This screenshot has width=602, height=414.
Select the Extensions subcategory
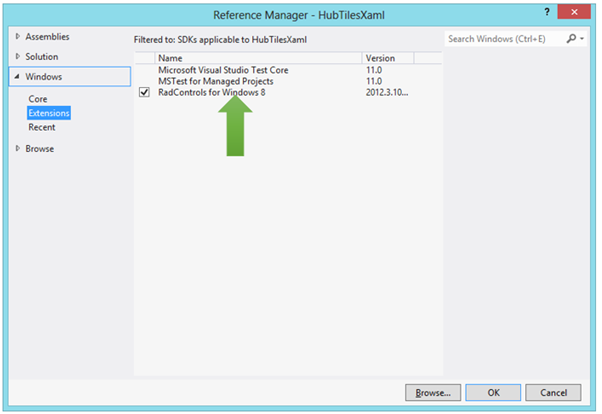pos(49,113)
